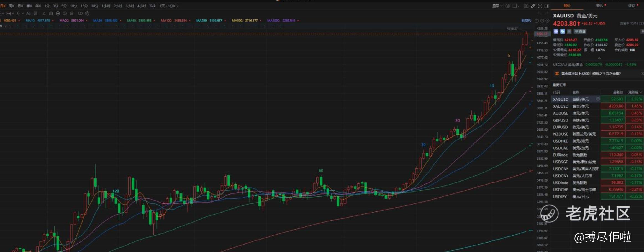The image size is (644, 252).
Task: Open chart settings gear next to 显示
Action: click(x=507, y=6)
